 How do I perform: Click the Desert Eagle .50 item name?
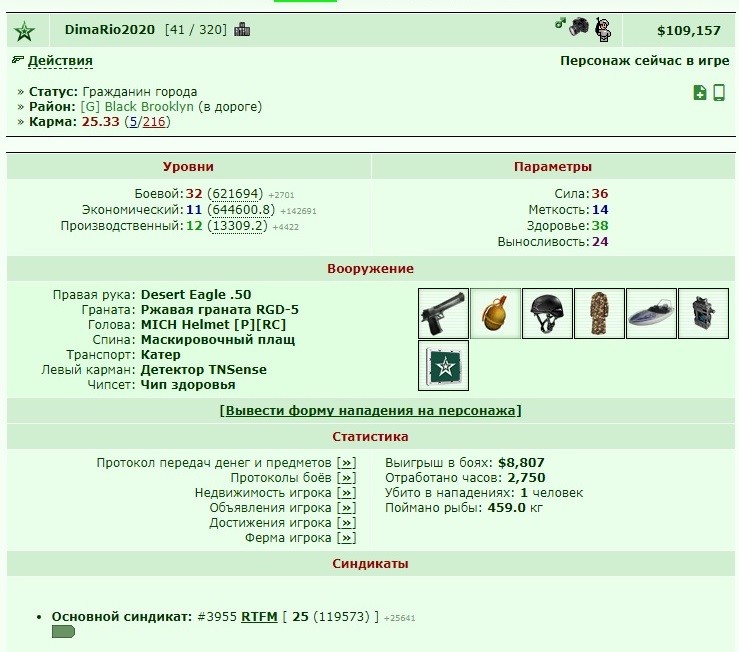pyautogui.click(x=196, y=295)
